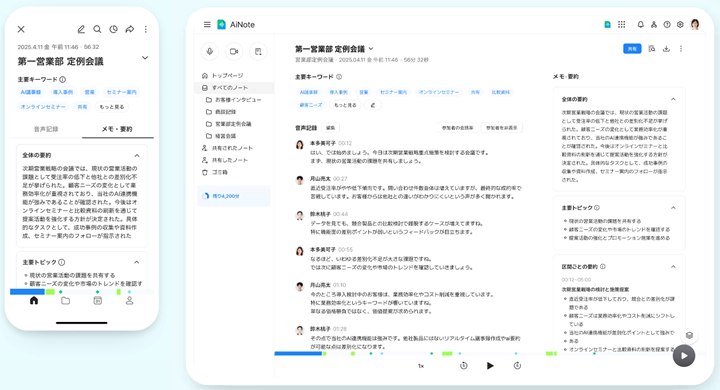Show info for 区間ごとの要約

pyautogui.click(x=602, y=266)
